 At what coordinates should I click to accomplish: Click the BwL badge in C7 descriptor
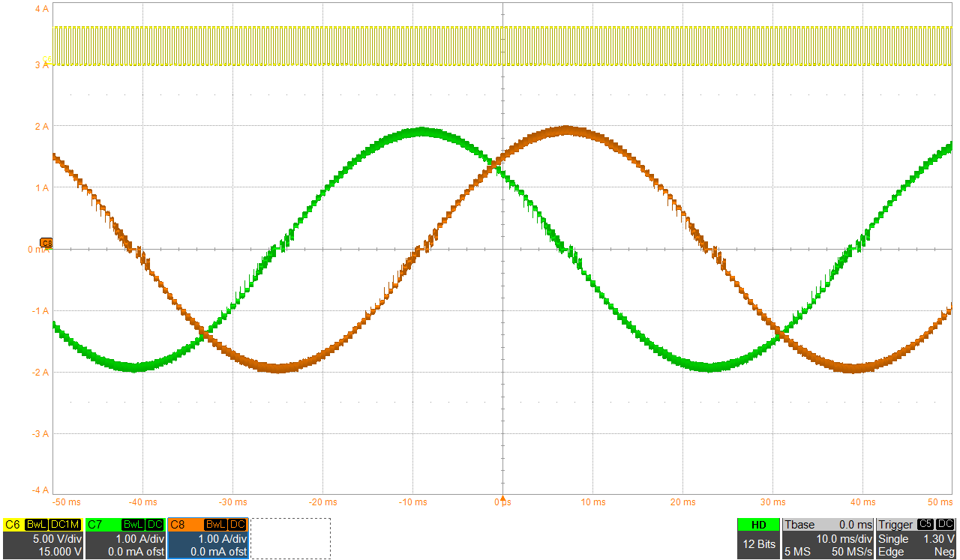tap(133, 525)
